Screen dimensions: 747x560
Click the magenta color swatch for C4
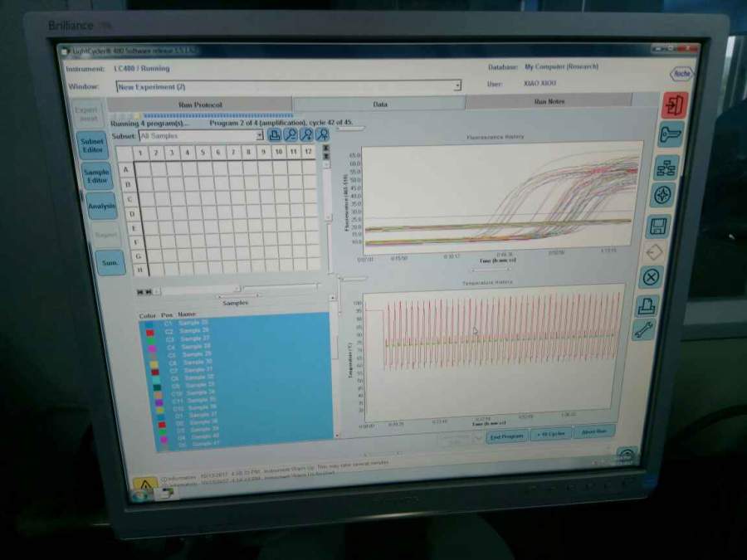coord(152,348)
